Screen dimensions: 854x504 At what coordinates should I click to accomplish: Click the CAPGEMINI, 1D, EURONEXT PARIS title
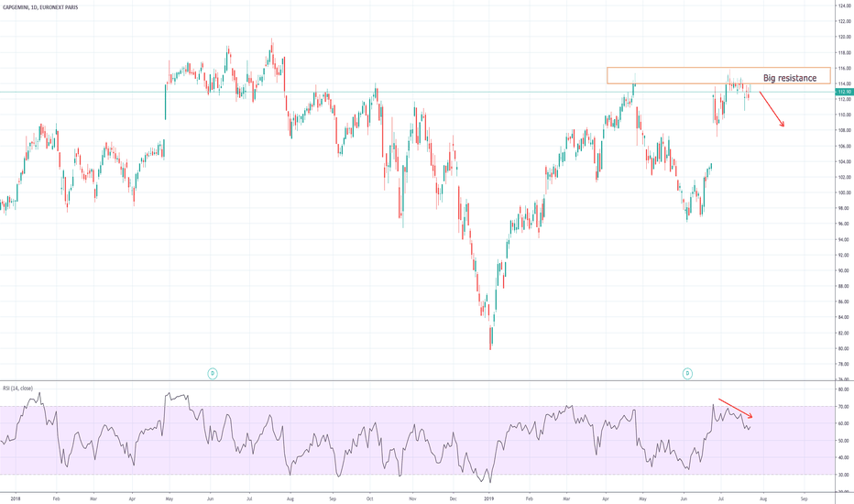40,7
